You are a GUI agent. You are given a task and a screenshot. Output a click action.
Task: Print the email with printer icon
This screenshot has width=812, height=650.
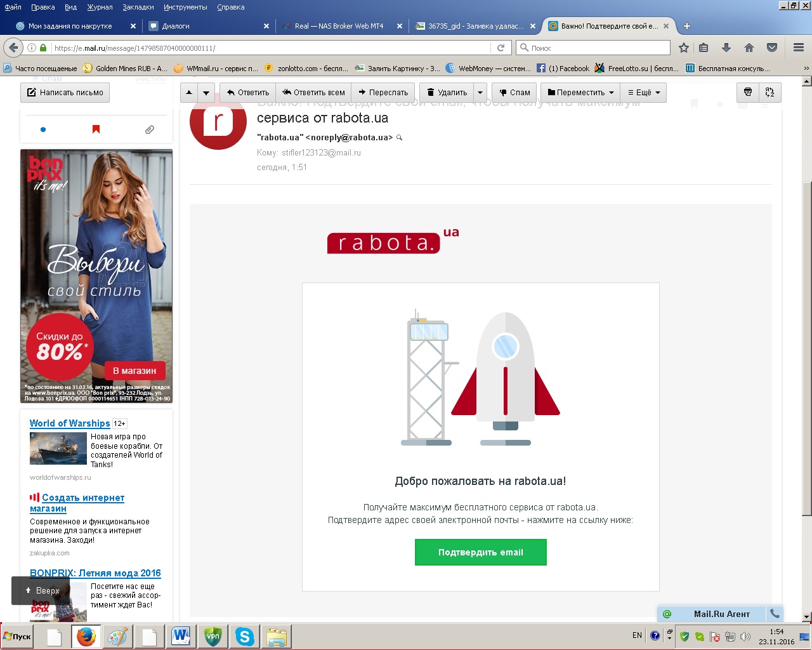click(x=748, y=92)
